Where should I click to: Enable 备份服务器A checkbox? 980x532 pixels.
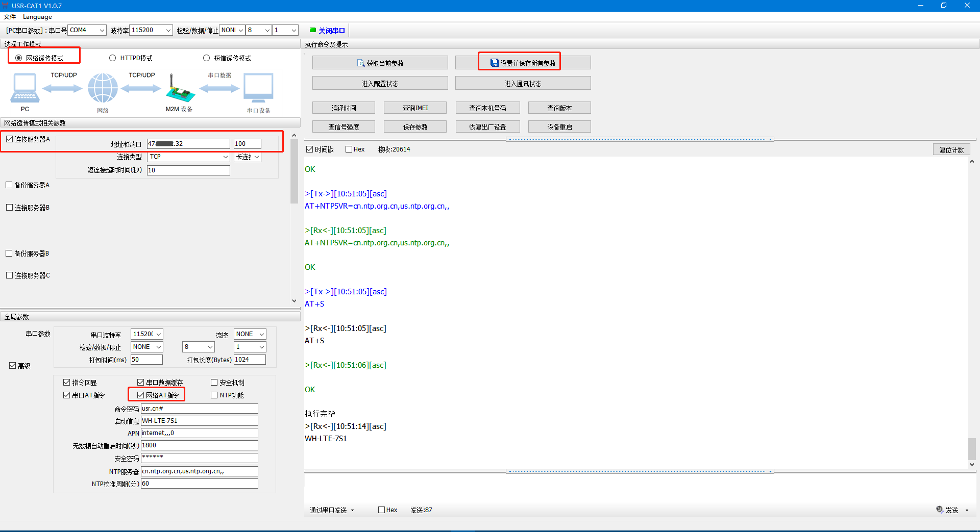click(9, 185)
